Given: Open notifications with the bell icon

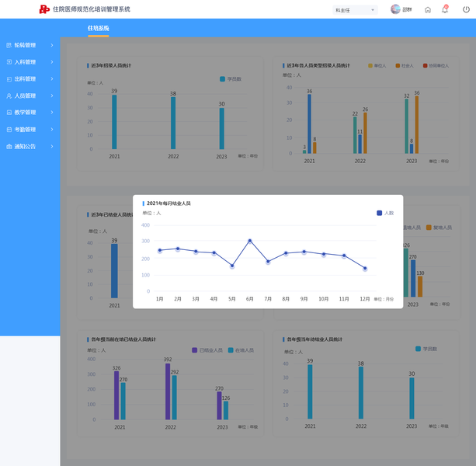Looking at the screenshot, I should coord(445,9).
